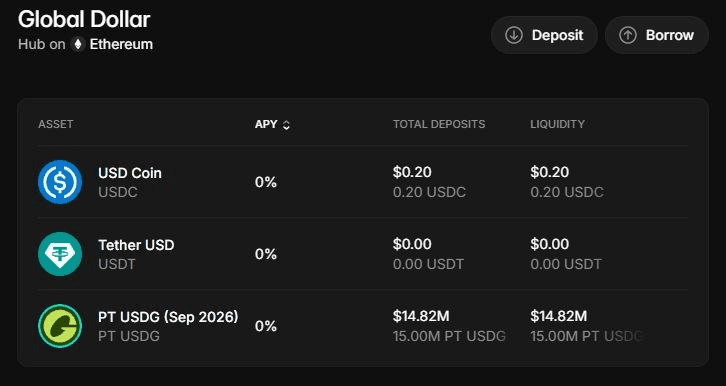Click the Global Dollar page title
Screen dimensions: 726x386
pyautogui.click(x=84, y=20)
